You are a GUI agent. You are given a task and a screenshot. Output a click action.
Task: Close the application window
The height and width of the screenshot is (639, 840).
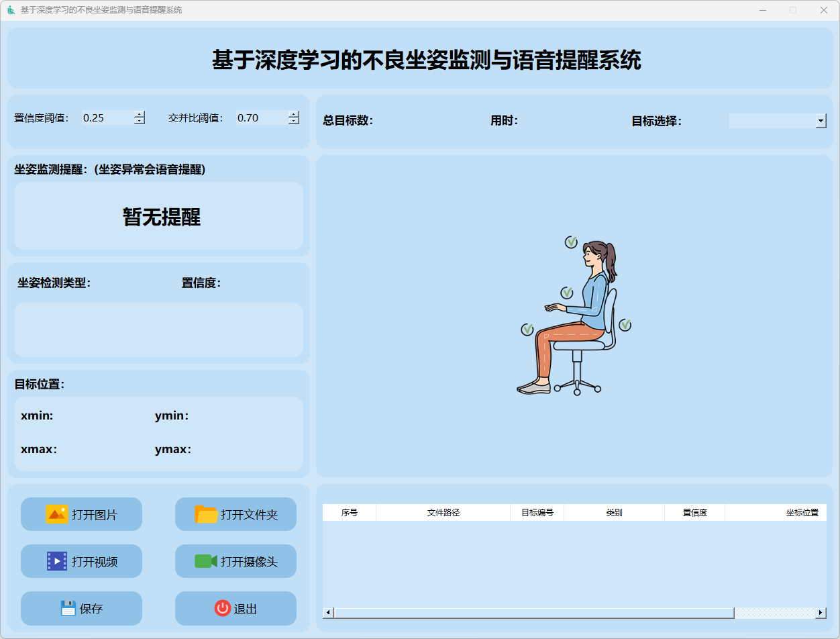coord(824,10)
